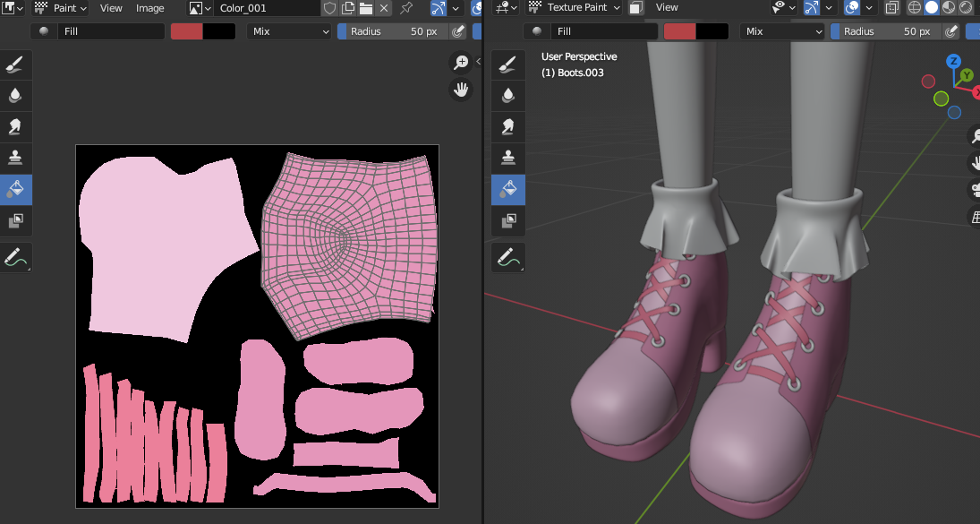Screen dimensions: 980x524
Task: Select the Fill bucket tool in 3D viewport
Action: point(508,189)
